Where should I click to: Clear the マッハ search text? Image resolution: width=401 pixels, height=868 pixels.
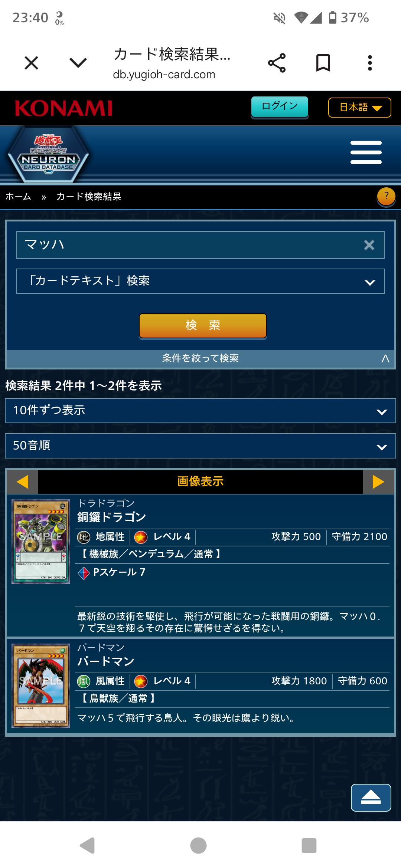coord(369,245)
